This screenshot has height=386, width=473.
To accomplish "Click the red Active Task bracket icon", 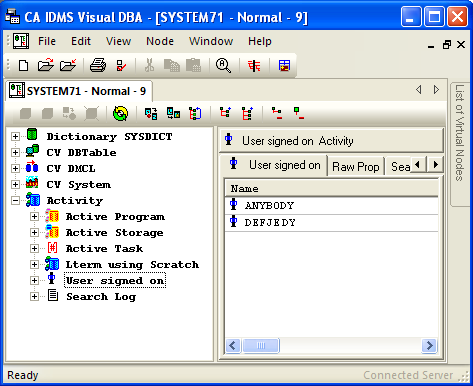I will [x=52, y=248].
